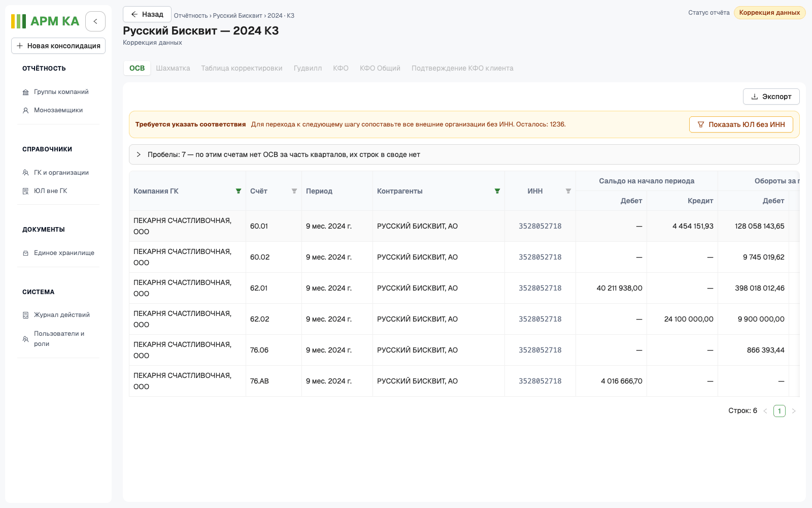Click Показать ЮЛ без ИНН button
This screenshot has width=812, height=508.
click(741, 124)
